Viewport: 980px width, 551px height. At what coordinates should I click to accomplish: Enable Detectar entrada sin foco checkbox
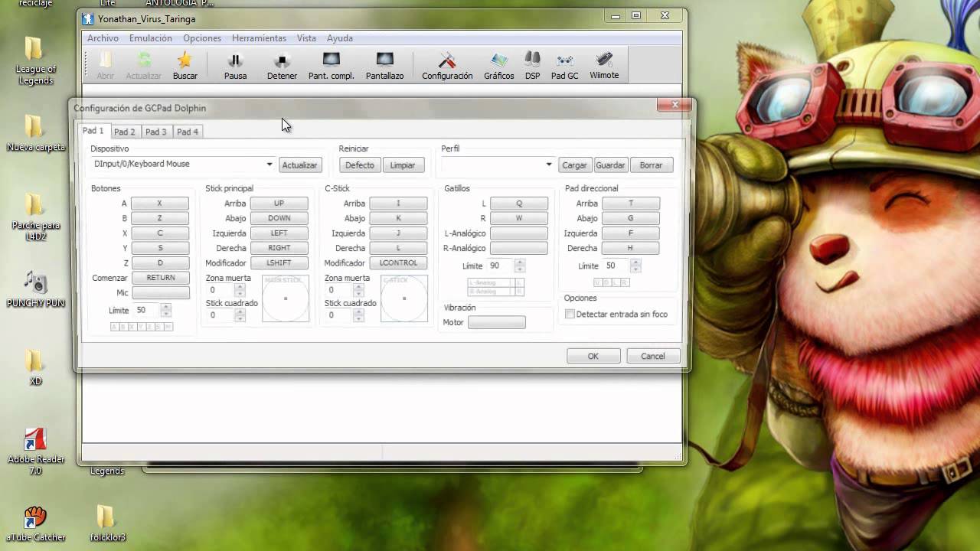coord(570,314)
